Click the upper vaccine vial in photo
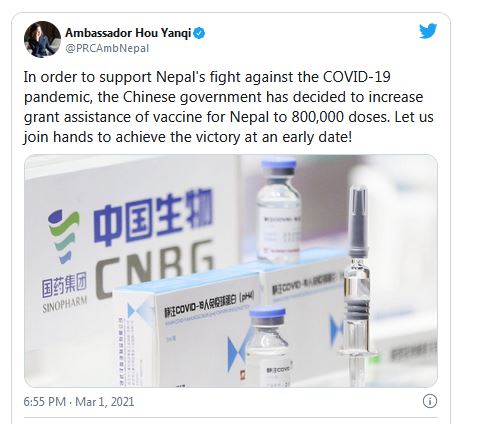This screenshot has height=424, width=489. tap(279, 210)
